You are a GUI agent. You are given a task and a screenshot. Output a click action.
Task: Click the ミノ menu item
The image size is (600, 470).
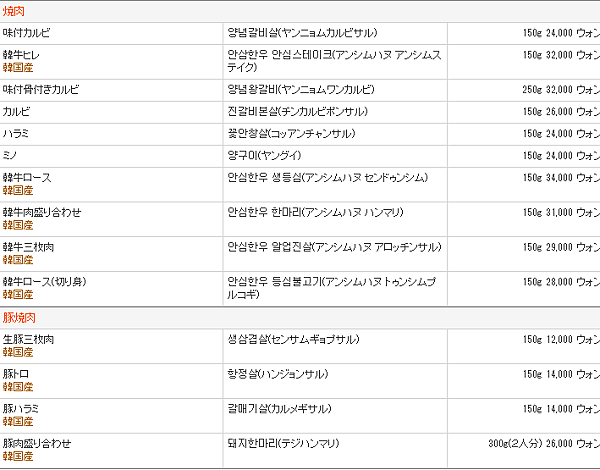coord(12,155)
